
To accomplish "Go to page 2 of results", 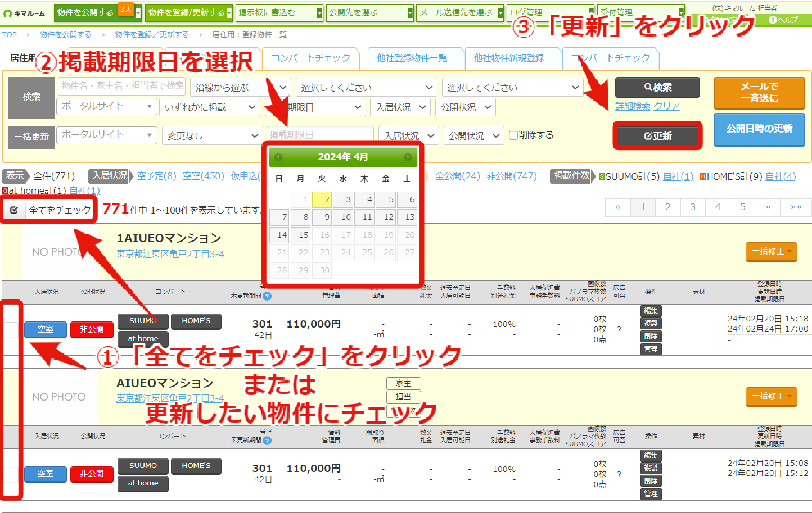I will coord(667,207).
